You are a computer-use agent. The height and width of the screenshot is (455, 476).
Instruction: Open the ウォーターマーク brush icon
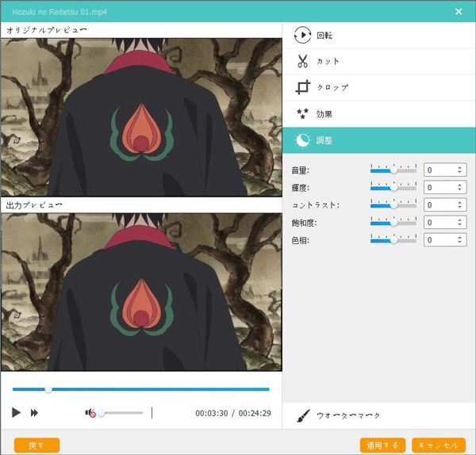pos(303,415)
